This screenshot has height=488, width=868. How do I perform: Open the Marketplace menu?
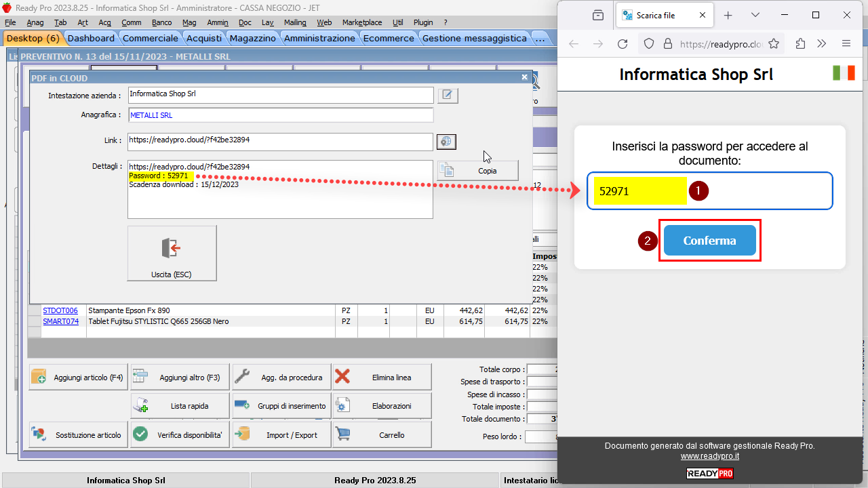click(x=361, y=22)
